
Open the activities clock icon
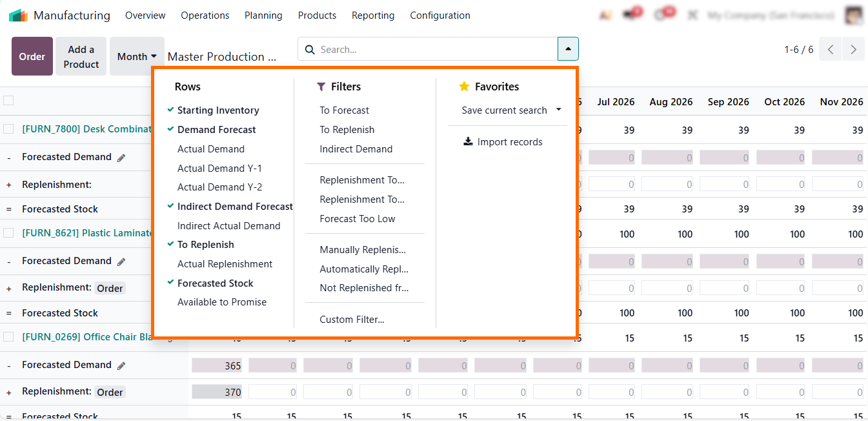661,15
